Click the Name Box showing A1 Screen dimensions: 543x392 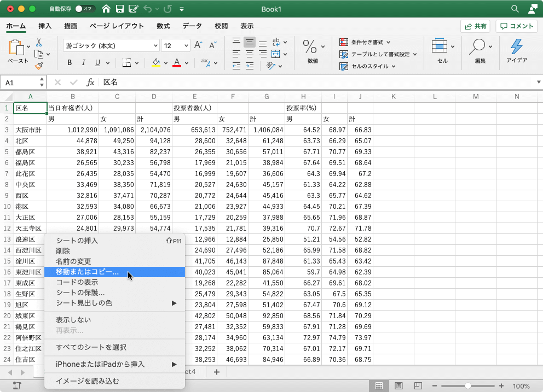[20, 82]
